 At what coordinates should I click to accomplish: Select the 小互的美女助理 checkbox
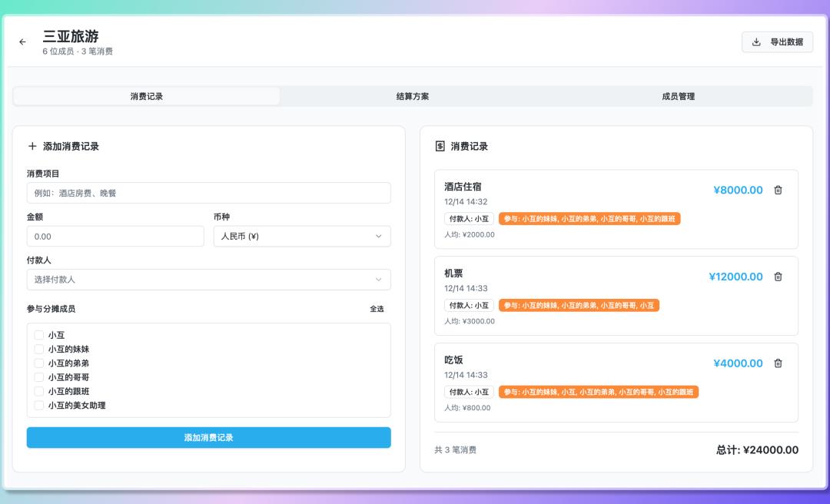(x=38, y=405)
